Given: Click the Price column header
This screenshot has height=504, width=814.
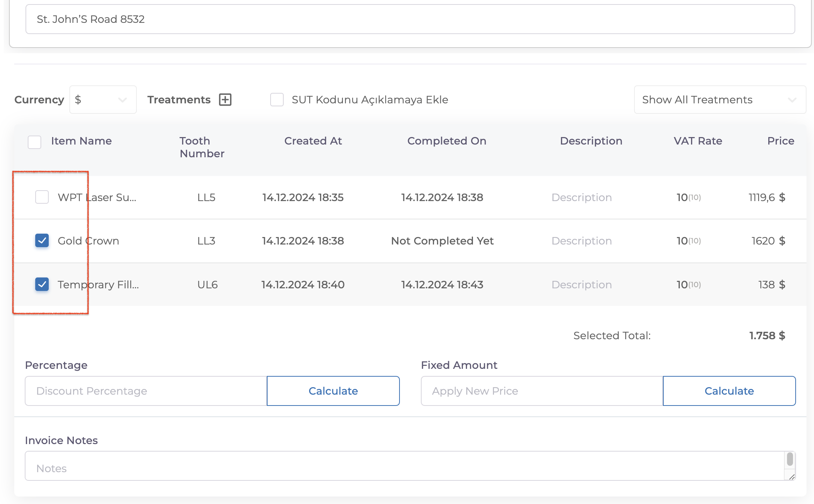Looking at the screenshot, I should tap(780, 141).
